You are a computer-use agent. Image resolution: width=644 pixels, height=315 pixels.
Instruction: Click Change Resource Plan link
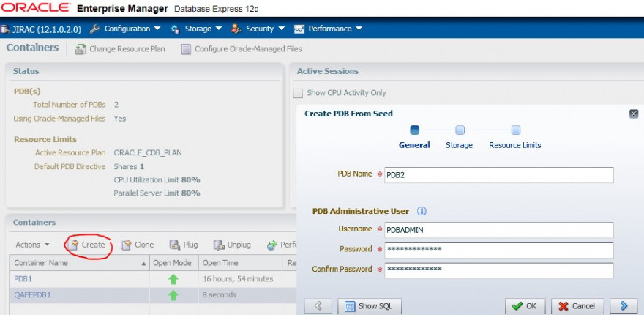127,49
